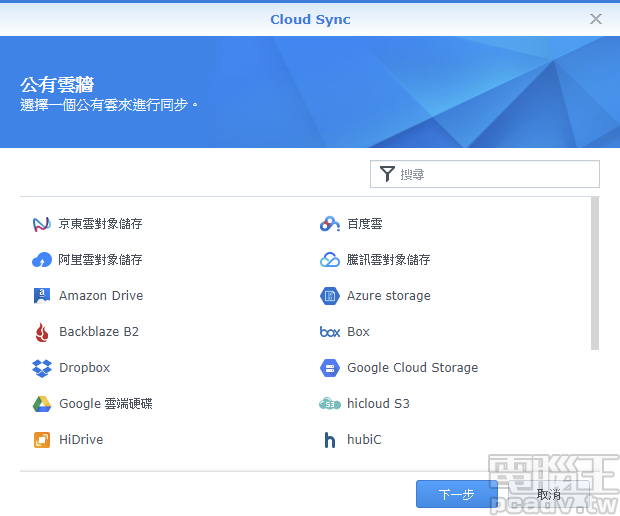
Task: Pick the Backblaze B2 label
Action: [x=99, y=332]
